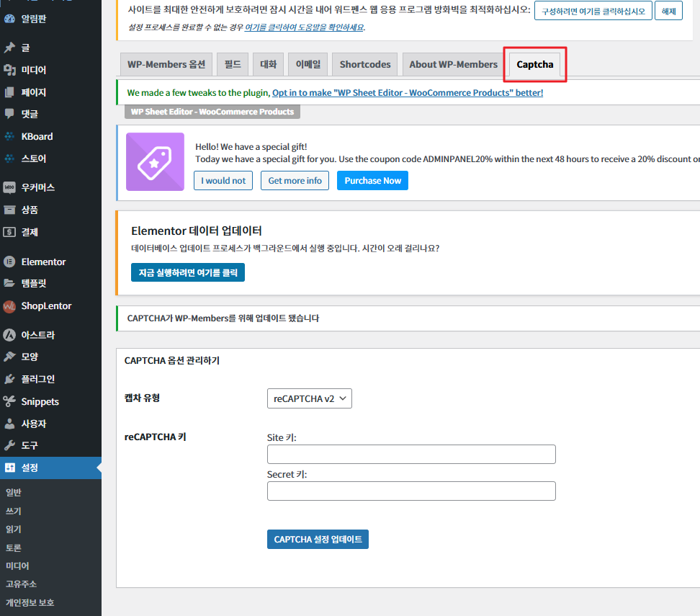
Task: Click WP Sheet Editor - WooCommerce Products label
Action: coord(212,112)
